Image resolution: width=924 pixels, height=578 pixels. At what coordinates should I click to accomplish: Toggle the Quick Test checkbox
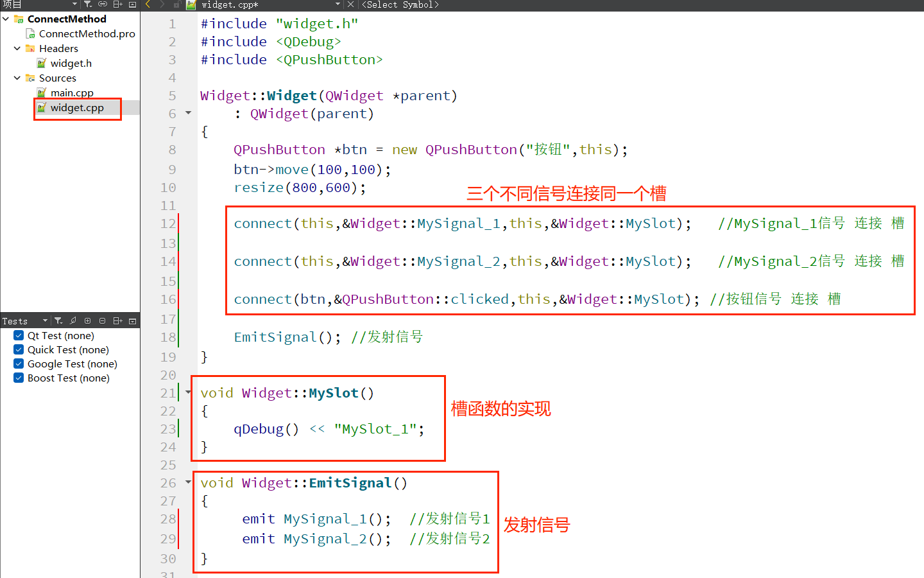click(19, 349)
